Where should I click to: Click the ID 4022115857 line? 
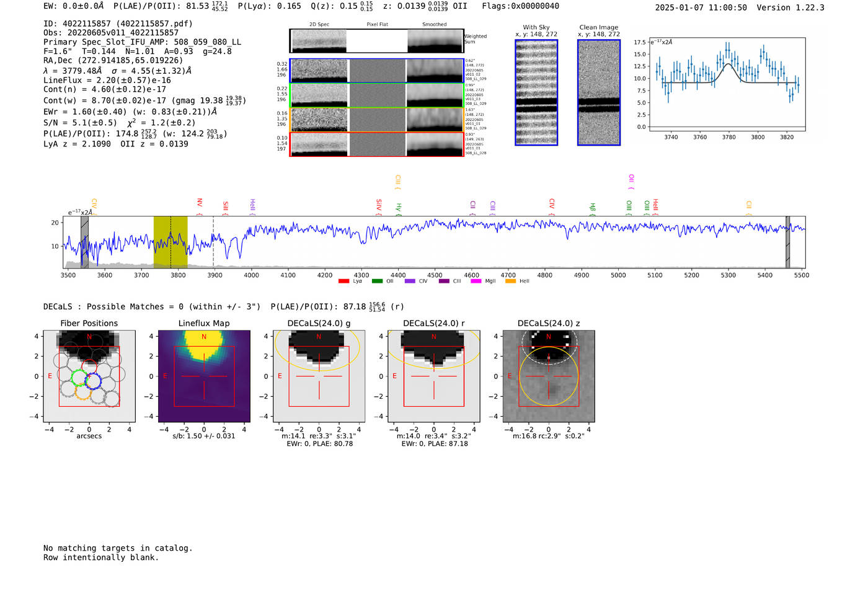pos(118,24)
